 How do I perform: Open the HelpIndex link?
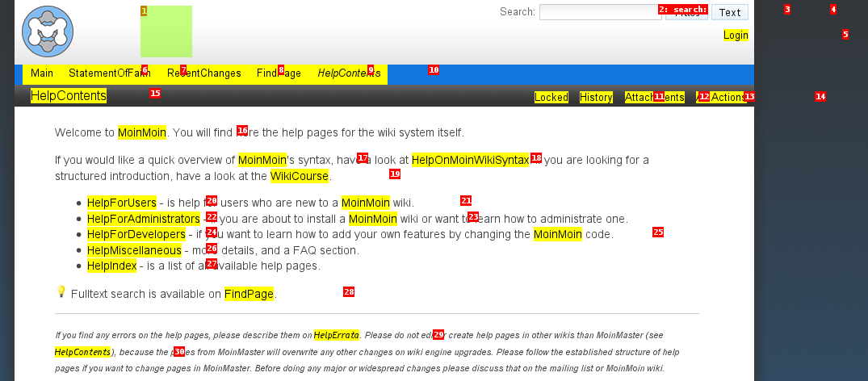pyautogui.click(x=111, y=266)
